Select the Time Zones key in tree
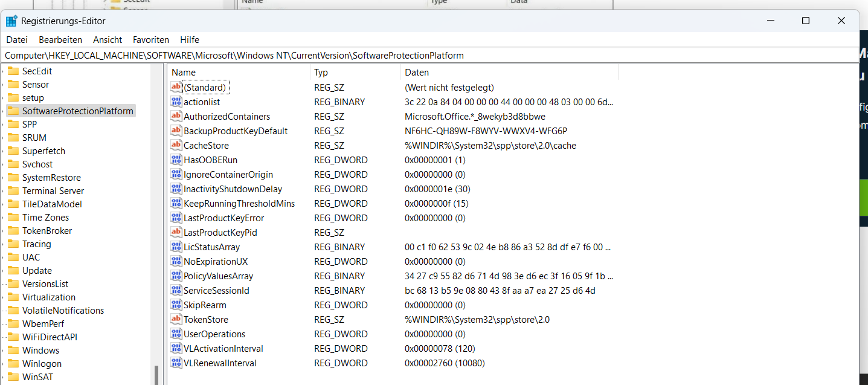 [x=45, y=218]
